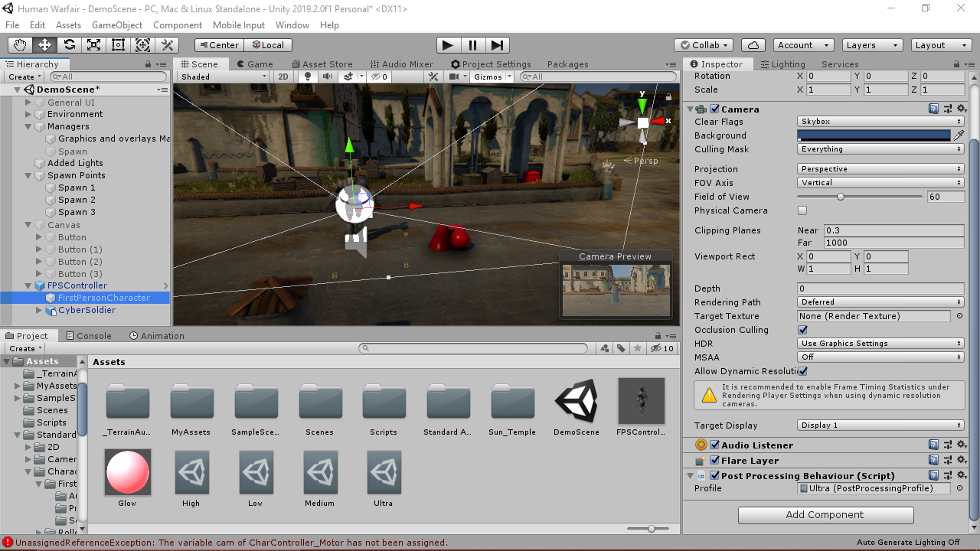Image resolution: width=980 pixels, height=551 pixels.
Task: Uncheck Allow Dynamic Resolution
Action: coord(802,371)
